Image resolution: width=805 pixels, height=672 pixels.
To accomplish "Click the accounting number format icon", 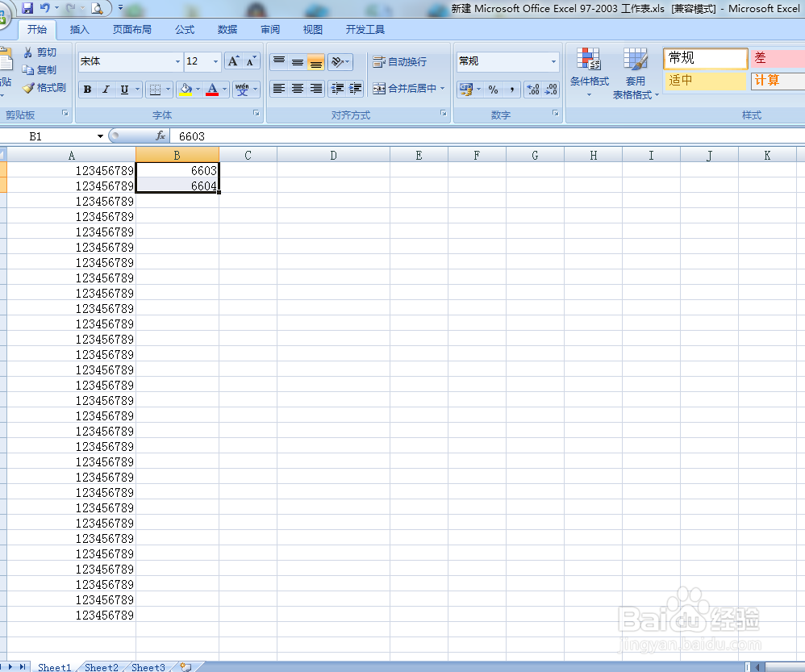I will click(x=466, y=90).
